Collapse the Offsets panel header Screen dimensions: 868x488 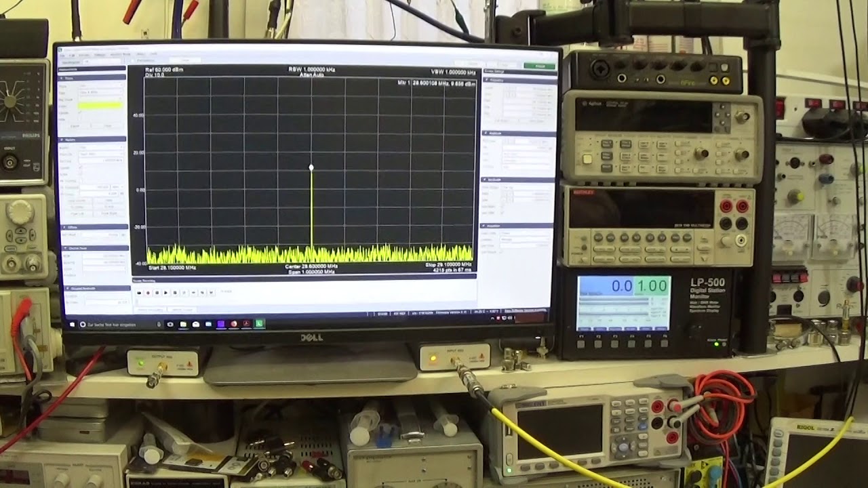pyautogui.click(x=94, y=227)
